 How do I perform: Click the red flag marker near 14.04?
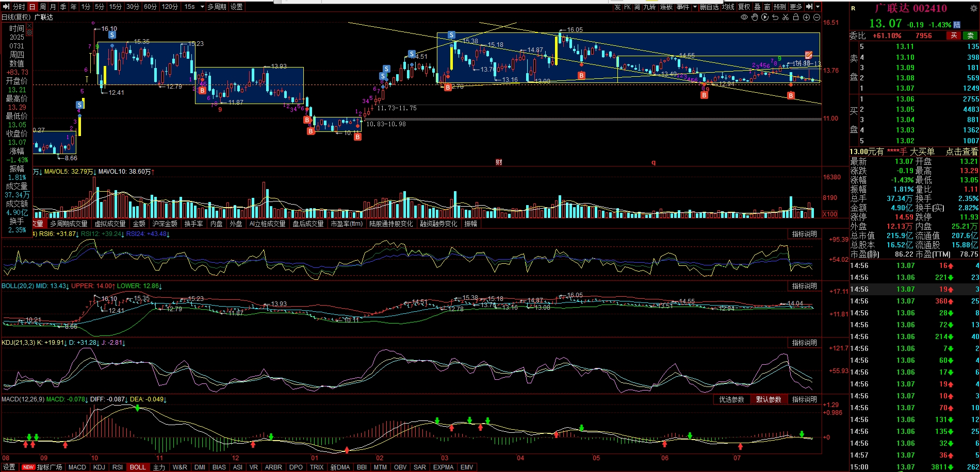[808, 54]
